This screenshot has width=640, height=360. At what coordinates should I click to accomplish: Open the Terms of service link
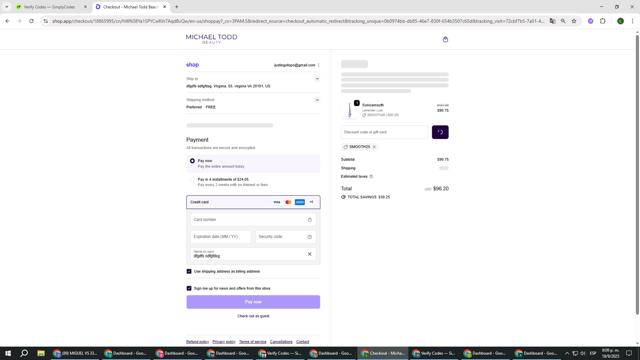click(x=253, y=342)
